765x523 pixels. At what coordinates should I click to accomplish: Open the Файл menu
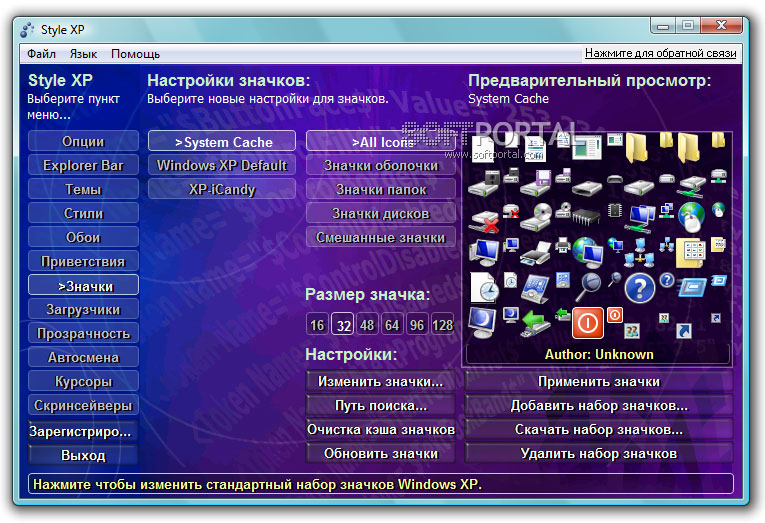[x=41, y=54]
